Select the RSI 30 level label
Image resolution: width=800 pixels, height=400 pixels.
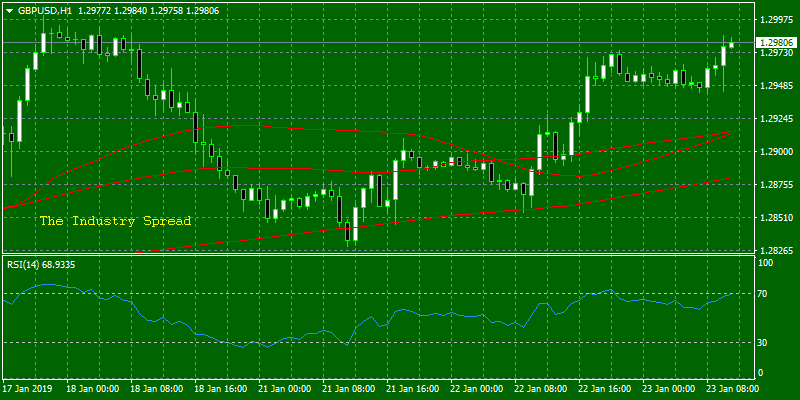coord(764,342)
